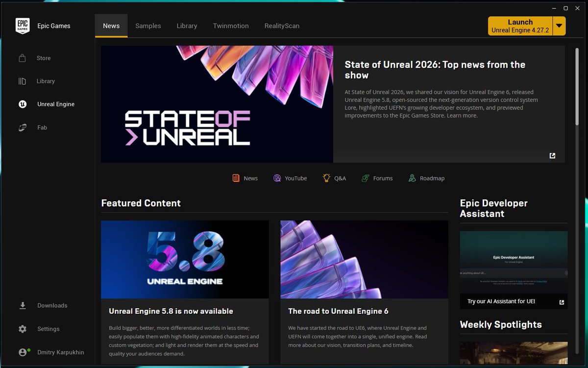Click the 'Featured Content' heading

pyautogui.click(x=141, y=203)
